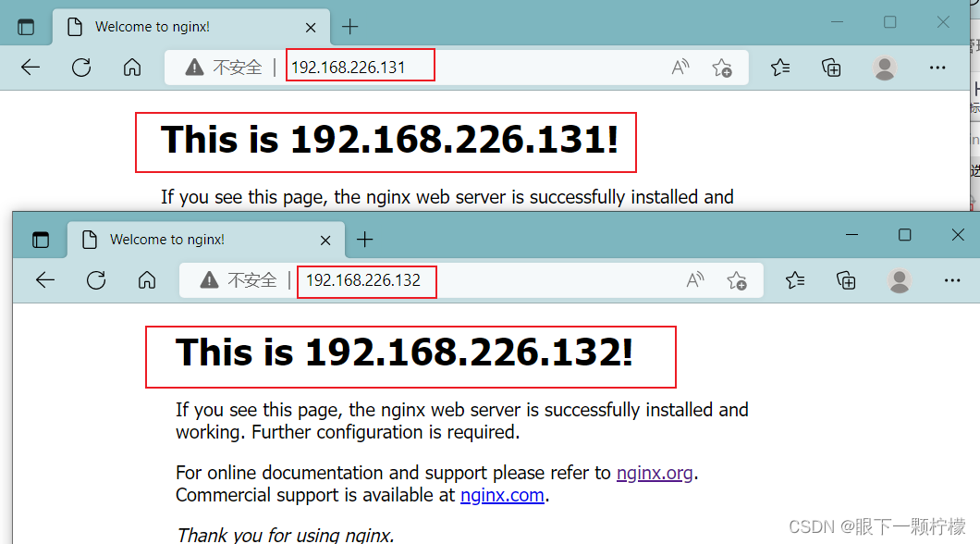
Task: Click the heading "This is 192.168.226.131!"
Action: pyautogui.click(x=389, y=140)
